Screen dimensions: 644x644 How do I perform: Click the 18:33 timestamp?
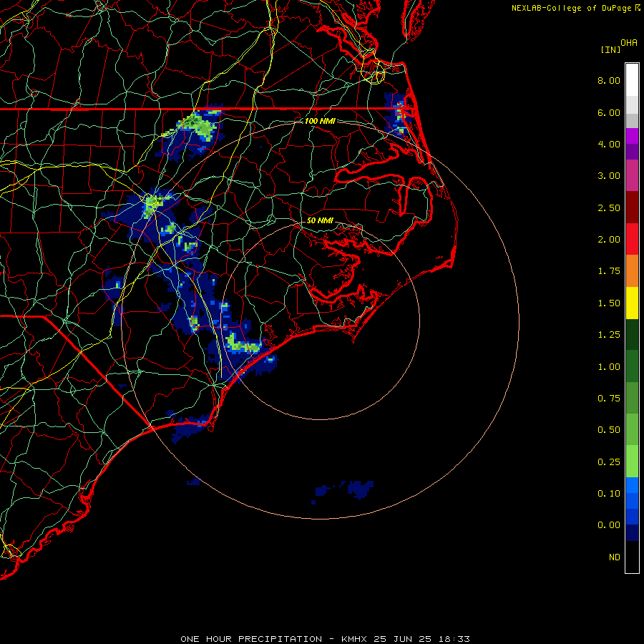(x=454, y=639)
